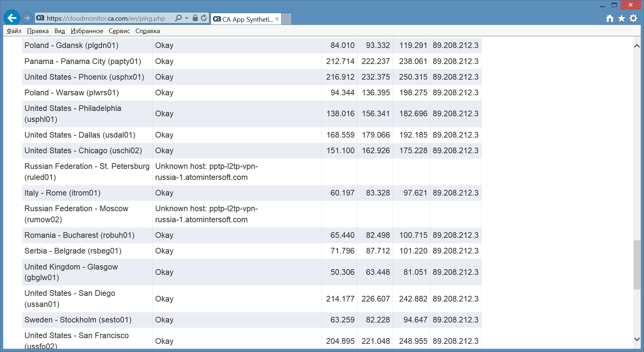Open the Справка menu
The width and height of the screenshot is (644, 352).
point(148,31)
